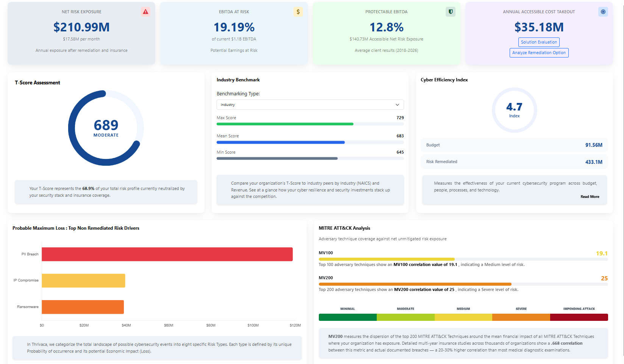Click the Max Score bar in Industry Benchmark

coord(285,124)
